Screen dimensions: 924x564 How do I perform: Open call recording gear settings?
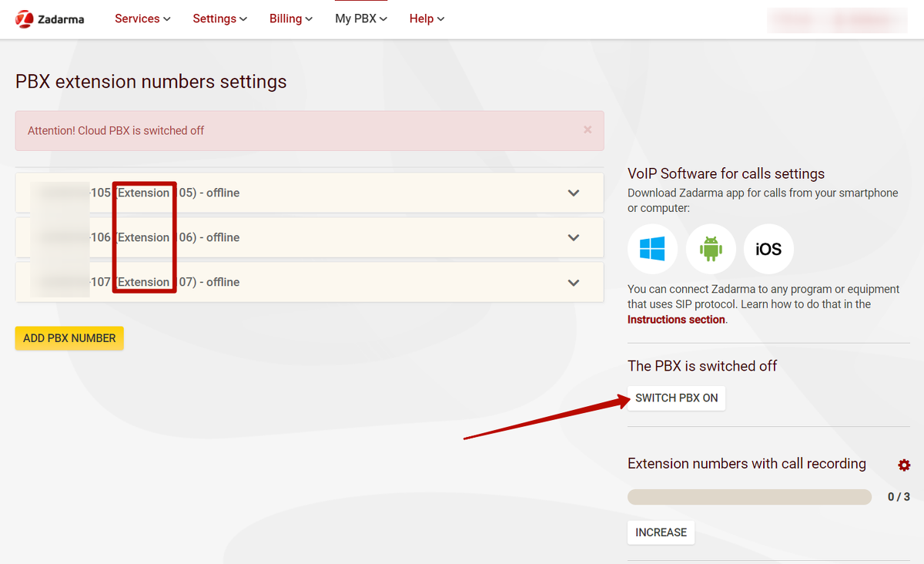pyautogui.click(x=904, y=465)
